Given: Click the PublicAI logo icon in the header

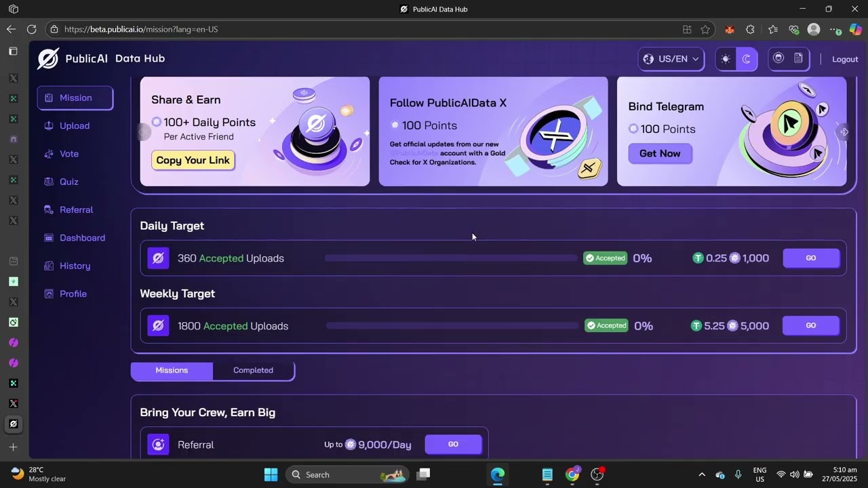Looking at the screenshot, I should coord(48,59).
